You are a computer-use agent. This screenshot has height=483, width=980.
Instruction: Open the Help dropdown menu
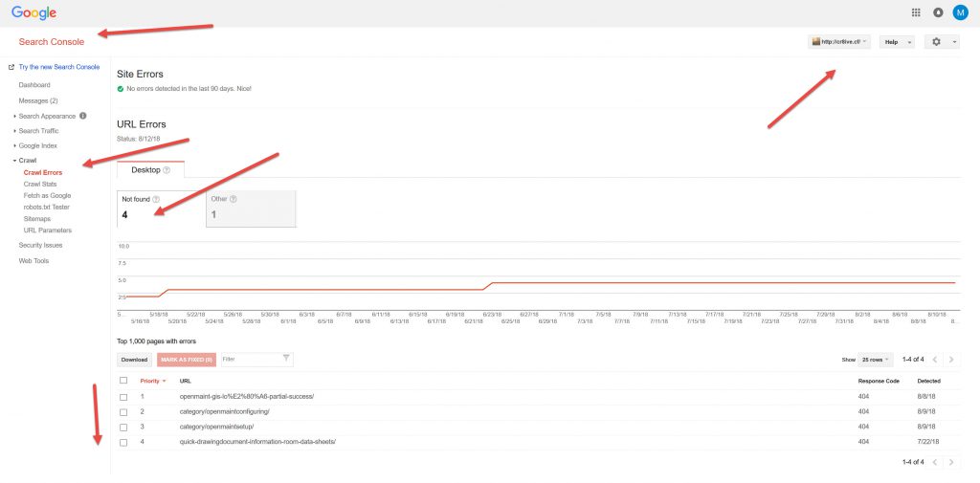[897, 42]
